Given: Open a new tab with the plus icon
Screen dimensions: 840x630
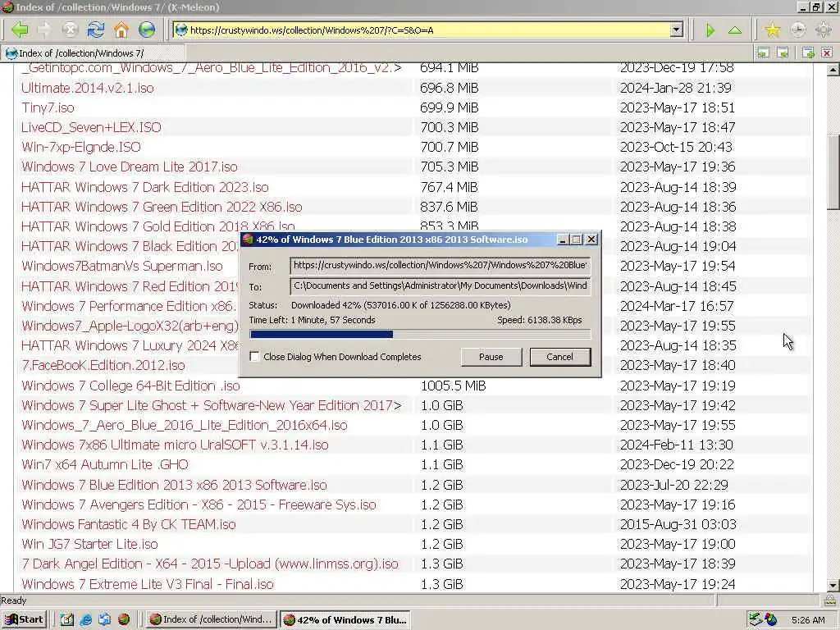Looking at the screenshot, I should [x=808, y=53].
